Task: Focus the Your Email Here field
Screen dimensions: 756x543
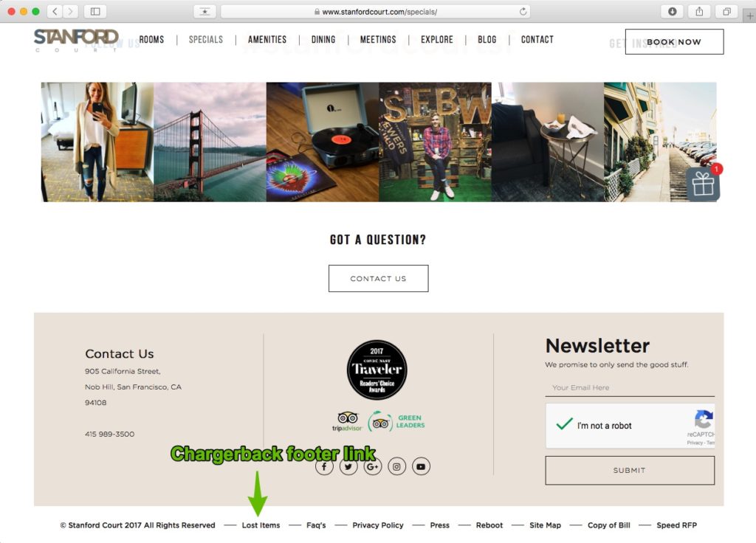Action: (630, 387)
